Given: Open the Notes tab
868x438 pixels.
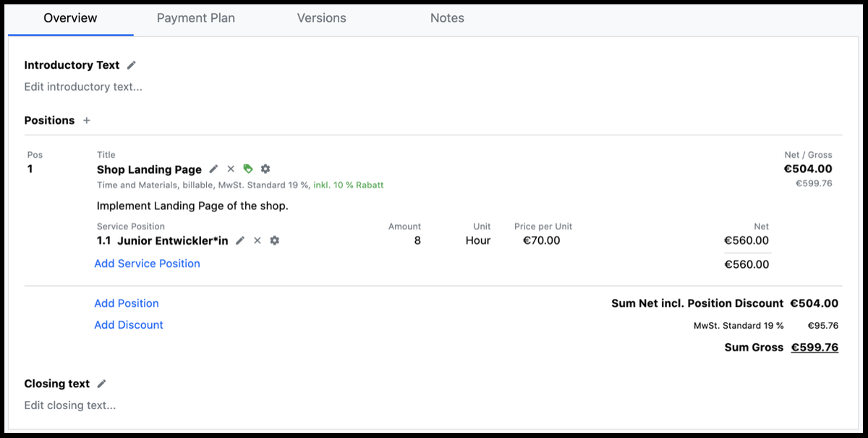Looking at the screenshot, I should click(x=447, y=18).
